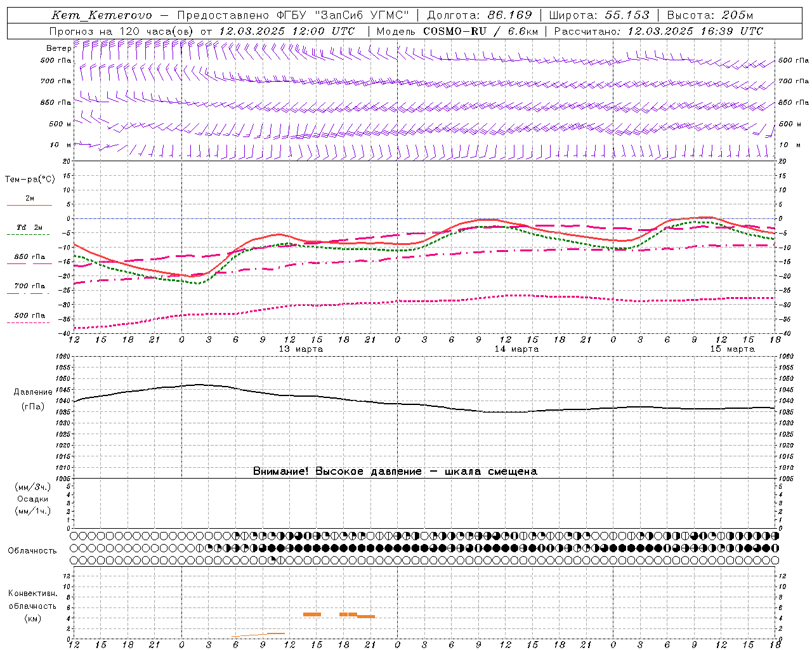Click the standalone 2м label above the solid red line

[x=30, y=198]
